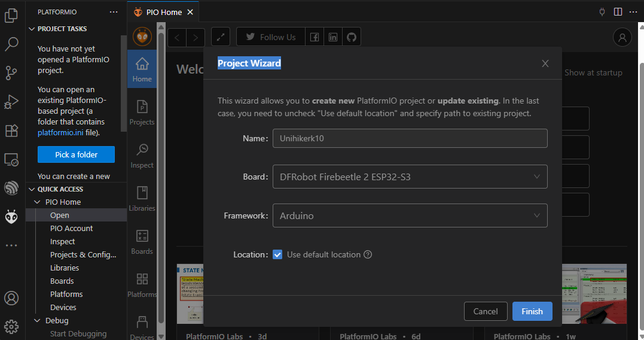644x340 pixels.
Task: Close the PIO Home tab
Action: [x=190, y=13]
